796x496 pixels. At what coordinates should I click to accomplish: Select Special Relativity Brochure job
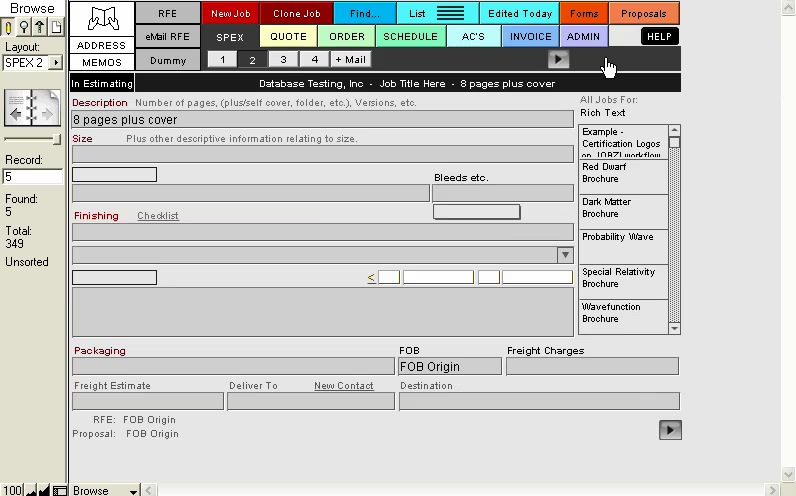click(623, 282)
